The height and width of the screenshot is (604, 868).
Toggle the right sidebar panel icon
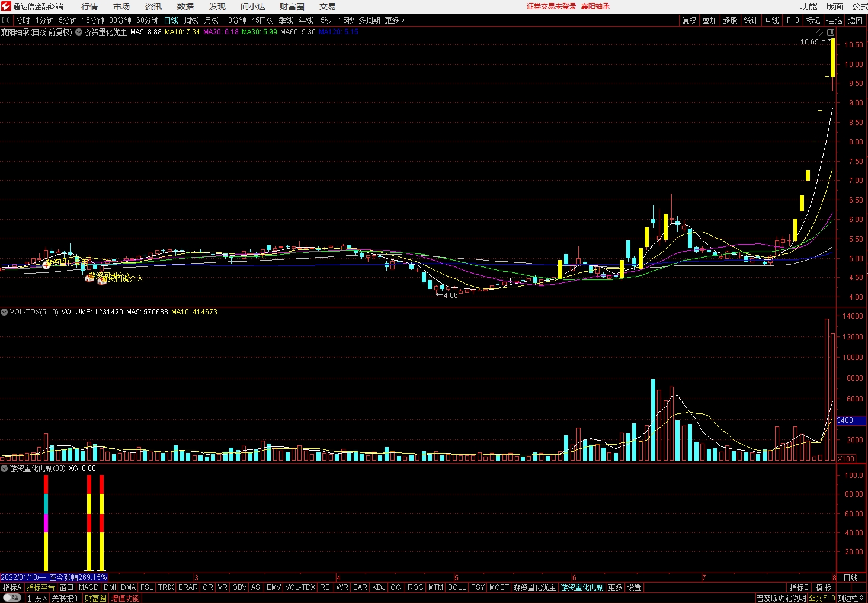point(831,32)
